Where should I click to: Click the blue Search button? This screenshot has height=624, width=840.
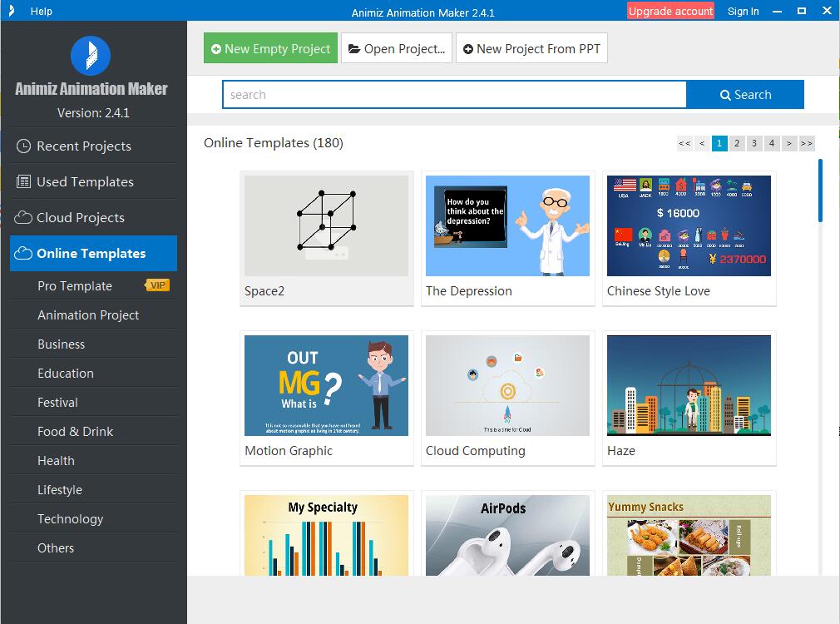(745, 95)
